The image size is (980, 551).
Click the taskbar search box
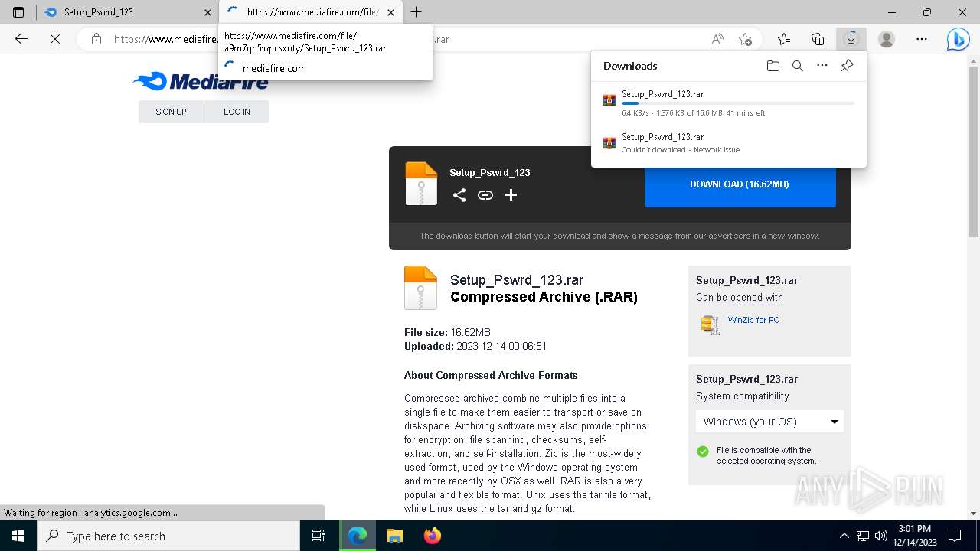pos(168,536)
